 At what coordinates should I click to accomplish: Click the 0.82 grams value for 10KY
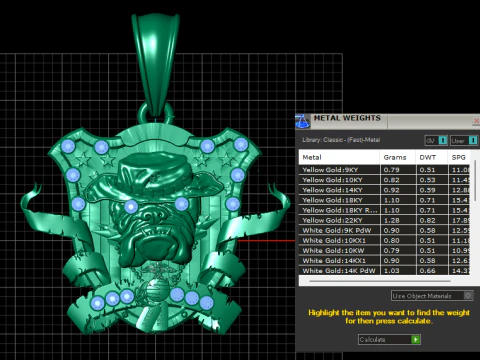pyautogui.click(x=391, y=180)
